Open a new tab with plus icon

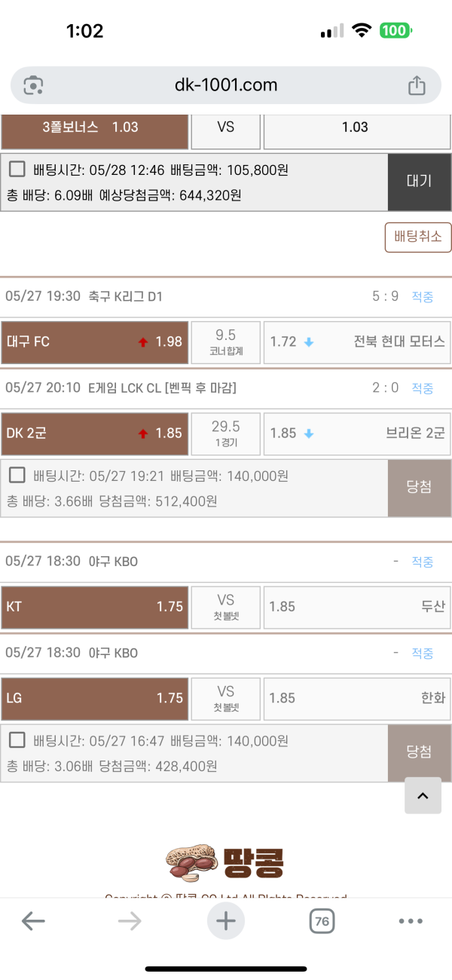226,920
